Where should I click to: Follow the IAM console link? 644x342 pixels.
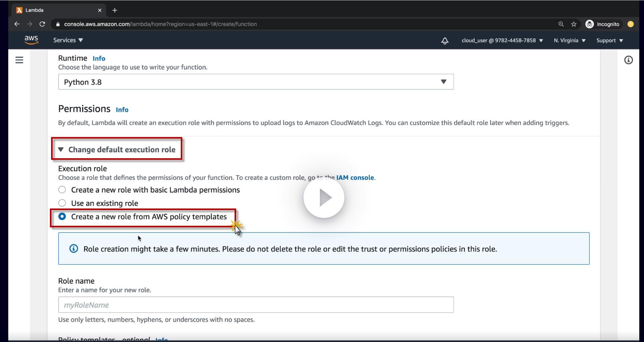(355, 177)
